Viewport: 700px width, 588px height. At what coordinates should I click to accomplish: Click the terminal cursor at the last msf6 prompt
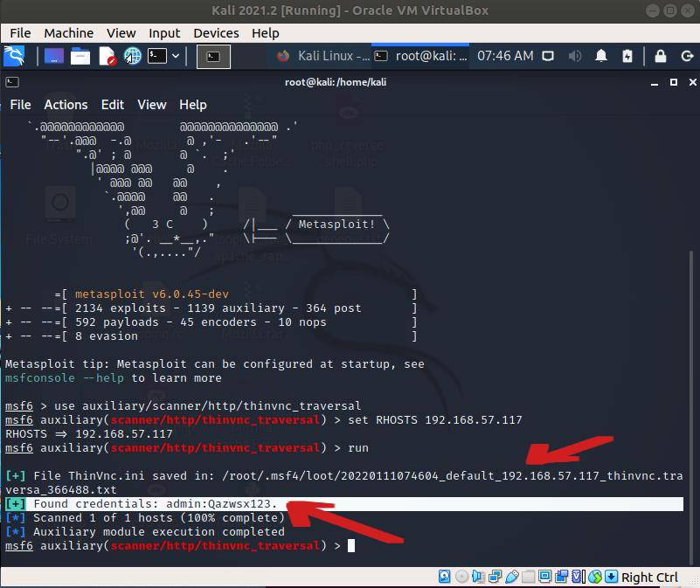point(351,545)
